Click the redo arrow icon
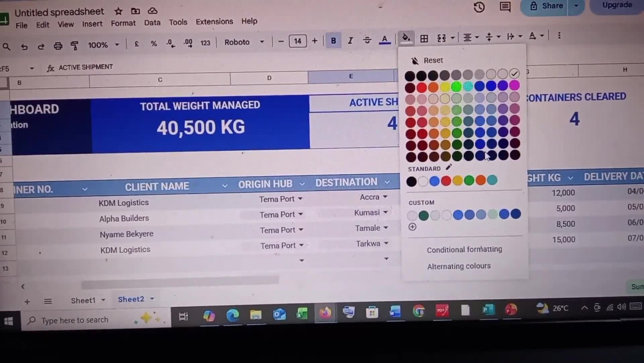 [x=41, y=46]
